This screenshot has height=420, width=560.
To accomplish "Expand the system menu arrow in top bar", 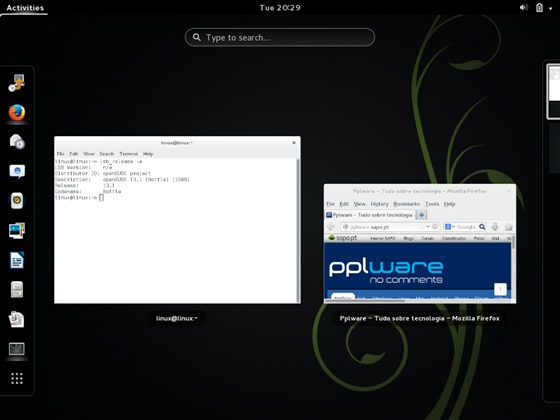I will coord(550,8).
